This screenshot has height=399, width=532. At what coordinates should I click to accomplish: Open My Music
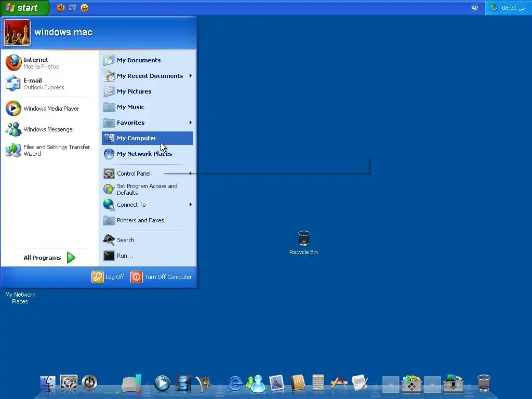click(148, 107)
